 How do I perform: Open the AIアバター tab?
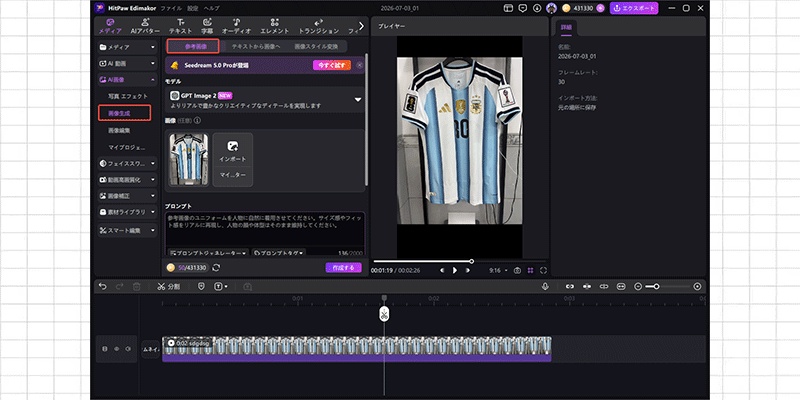[x=145, y=26]
